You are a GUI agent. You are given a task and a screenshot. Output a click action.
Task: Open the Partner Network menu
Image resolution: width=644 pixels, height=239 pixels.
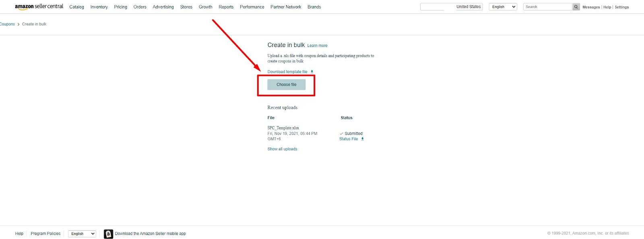click(x=286, y=7)
